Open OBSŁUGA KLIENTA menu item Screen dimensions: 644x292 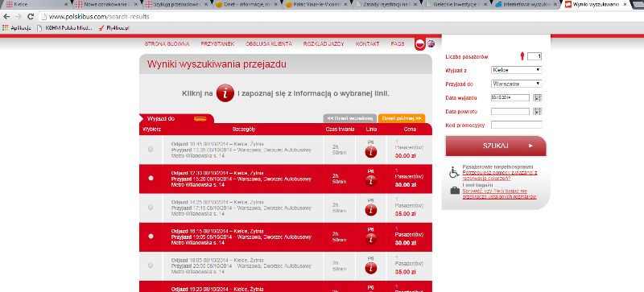[x=269, y=44]
